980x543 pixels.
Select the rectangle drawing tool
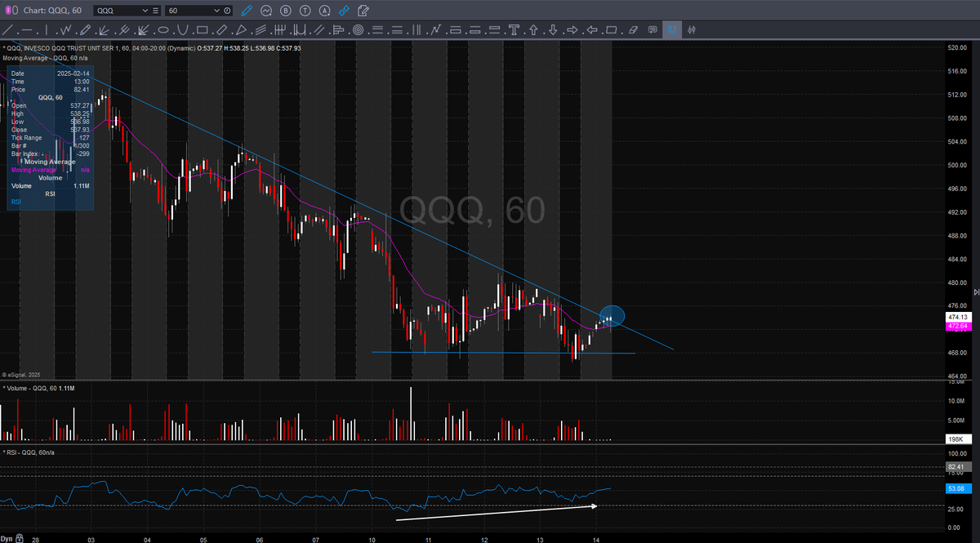coord(202,30)
